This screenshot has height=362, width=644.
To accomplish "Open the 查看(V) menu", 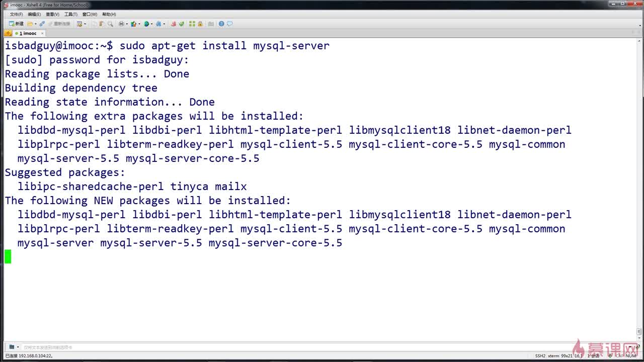I will [52, 14].
